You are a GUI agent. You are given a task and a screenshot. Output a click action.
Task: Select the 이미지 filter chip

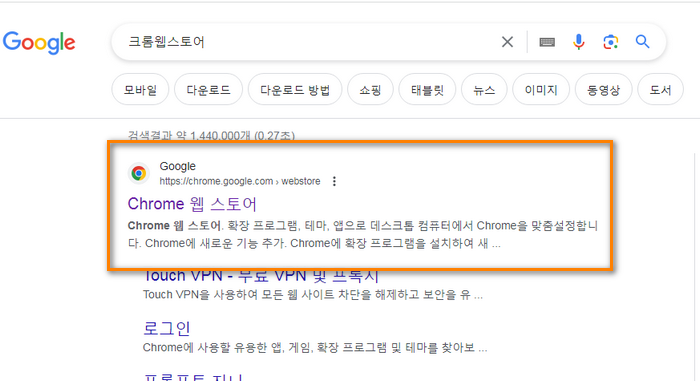pyautogui.click(x=541, y=90)
